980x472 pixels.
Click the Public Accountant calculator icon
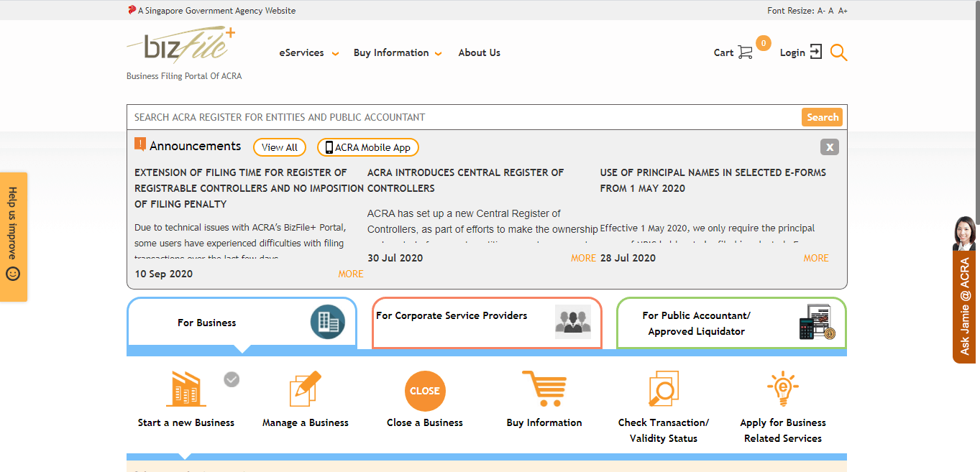coord(818,322)
